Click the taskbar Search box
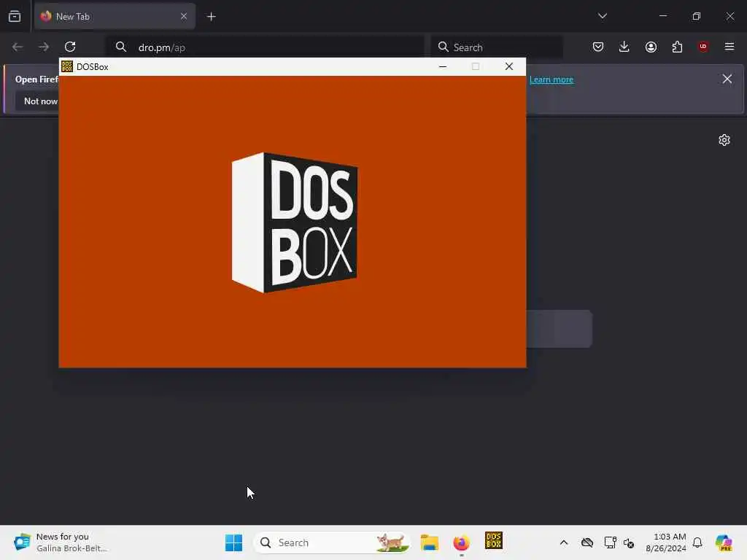The height and width of the screenshot is (560, 747). [332, 542]
